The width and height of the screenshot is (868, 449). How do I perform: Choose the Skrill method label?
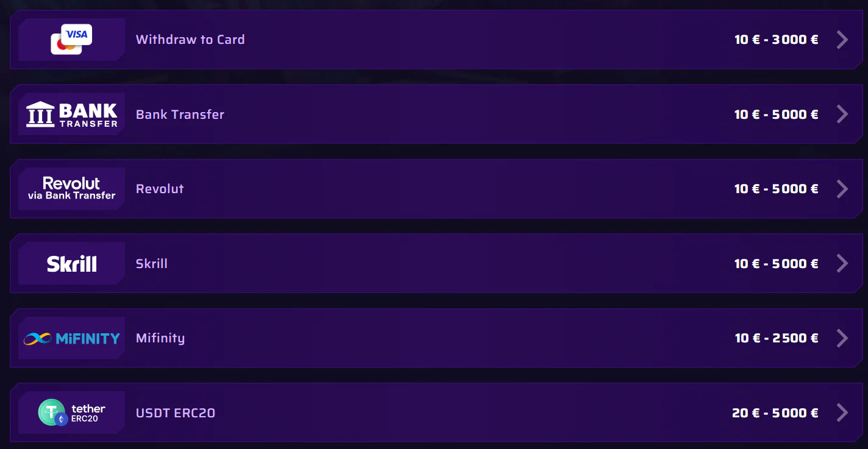pos(152,264)
